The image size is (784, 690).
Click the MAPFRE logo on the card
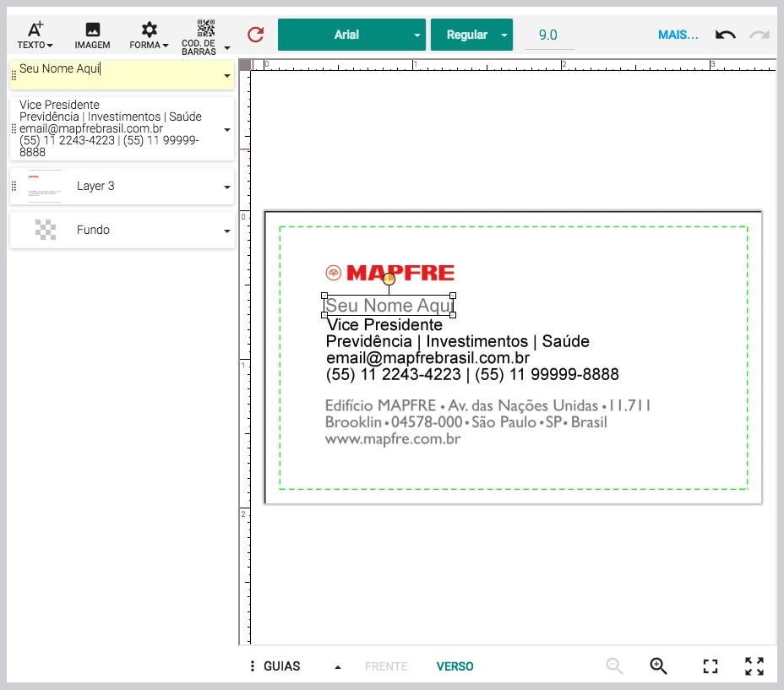click(390, 273)
